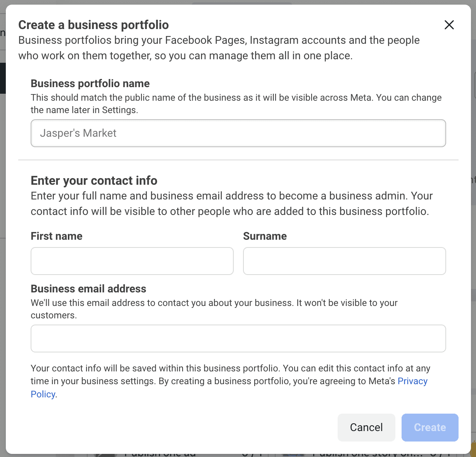Click the 'First name' field label
Screen dimensions: 476x457
click(x=57, y=236)
